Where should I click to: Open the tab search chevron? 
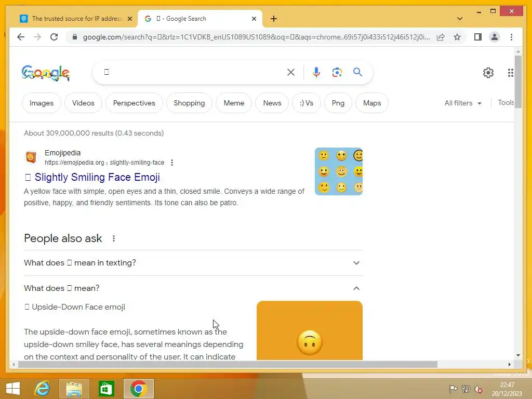[460, 19]
